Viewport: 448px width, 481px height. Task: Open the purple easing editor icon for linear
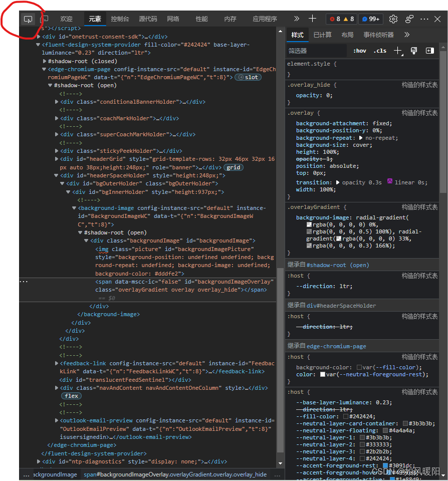point(390,181)
